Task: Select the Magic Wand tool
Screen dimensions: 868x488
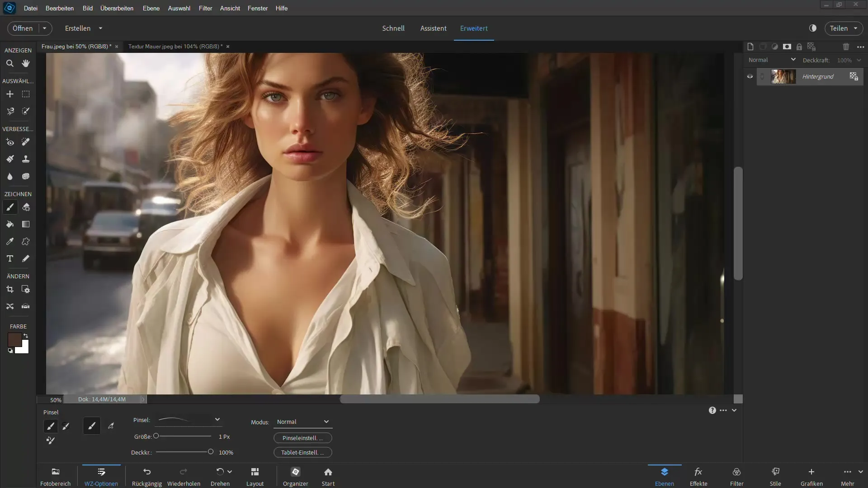Action: (x=26, y=111)
